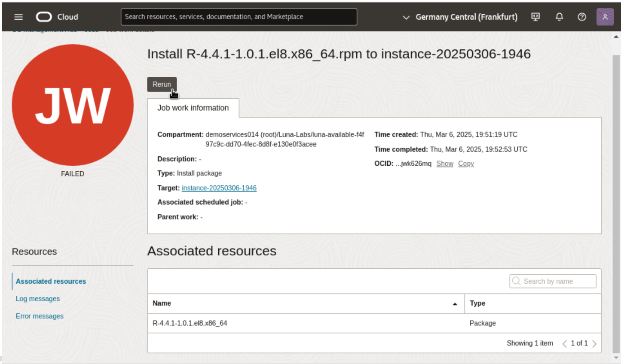Viewport: 621px width, 364px height.
Task: Click the FAILED status label
Action: [73, 174]
